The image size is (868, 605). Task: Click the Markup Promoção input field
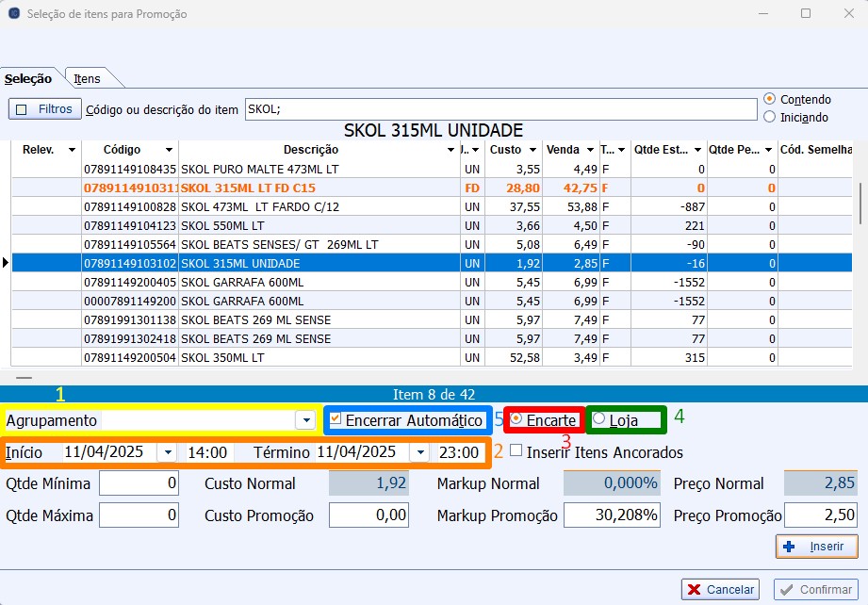(x=612, y=515)
